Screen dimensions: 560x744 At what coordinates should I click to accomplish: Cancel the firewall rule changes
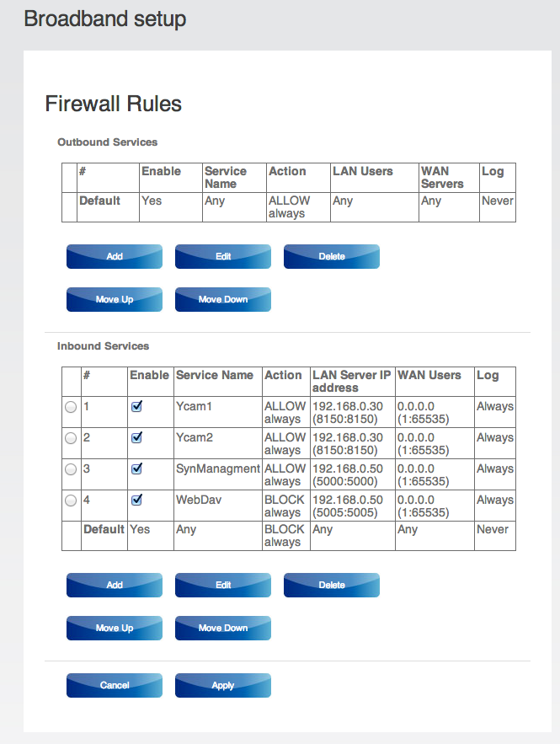115,685
